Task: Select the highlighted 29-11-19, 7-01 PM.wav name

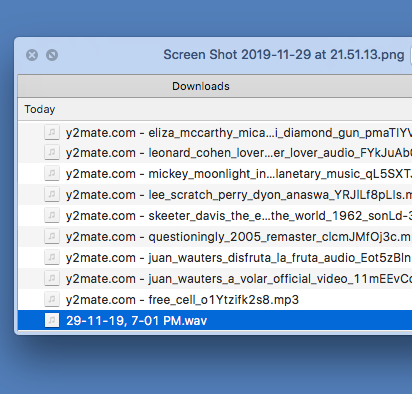Action: coord(136,321)
